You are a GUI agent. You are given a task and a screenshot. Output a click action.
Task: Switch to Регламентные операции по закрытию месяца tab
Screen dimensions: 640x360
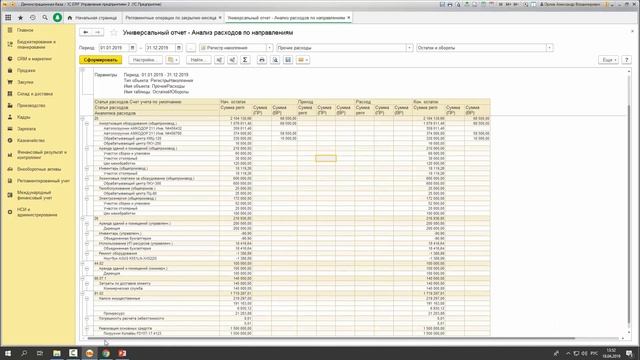point(171,18)
